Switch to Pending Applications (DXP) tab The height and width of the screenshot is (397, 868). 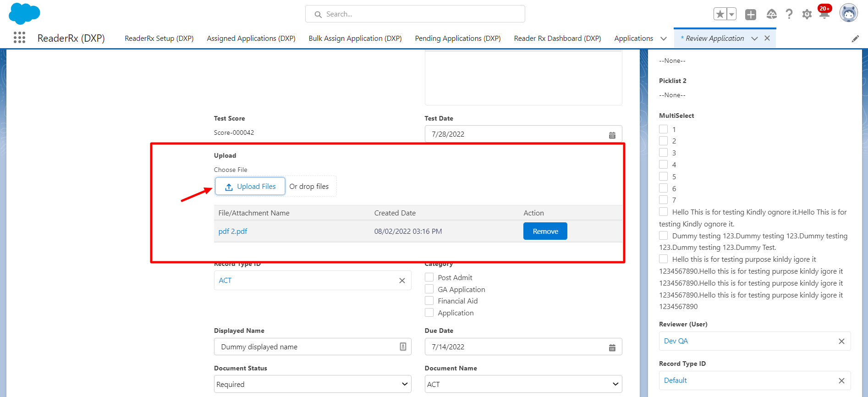pyautogui.click(x=457, y=39)
